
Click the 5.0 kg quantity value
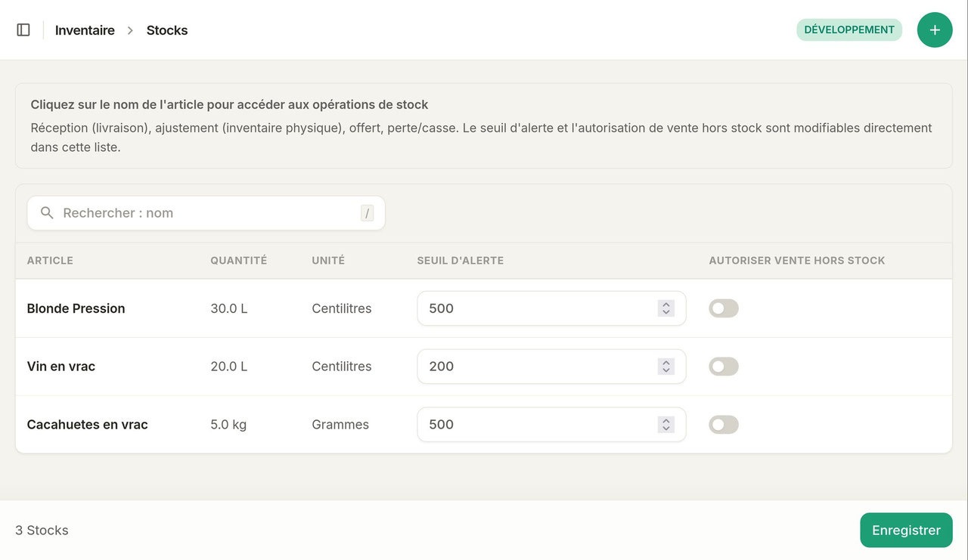228,425
